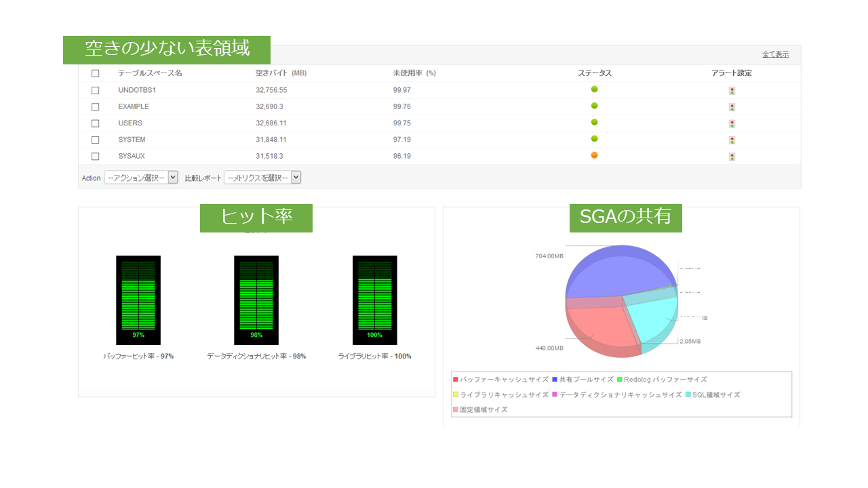868x488 pixels.
Task: Tick the checkbox for SYSTEM tablespace
Action: pos(96,140)
